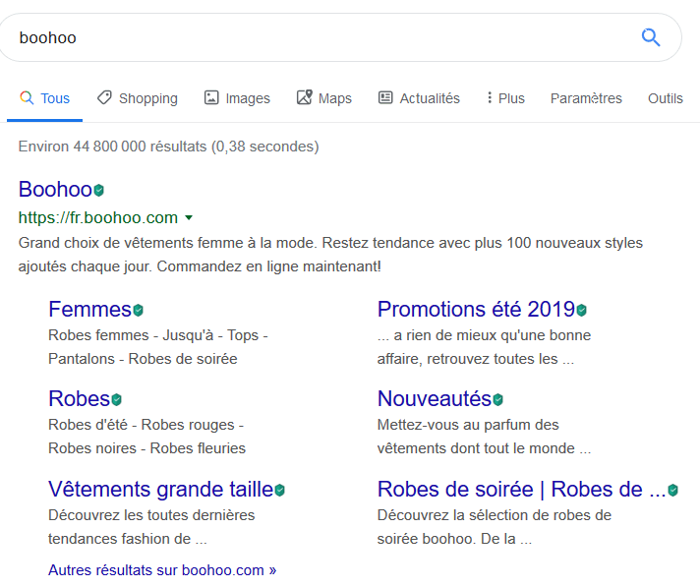Open the Boohoo main result link

tap(55, 190)
